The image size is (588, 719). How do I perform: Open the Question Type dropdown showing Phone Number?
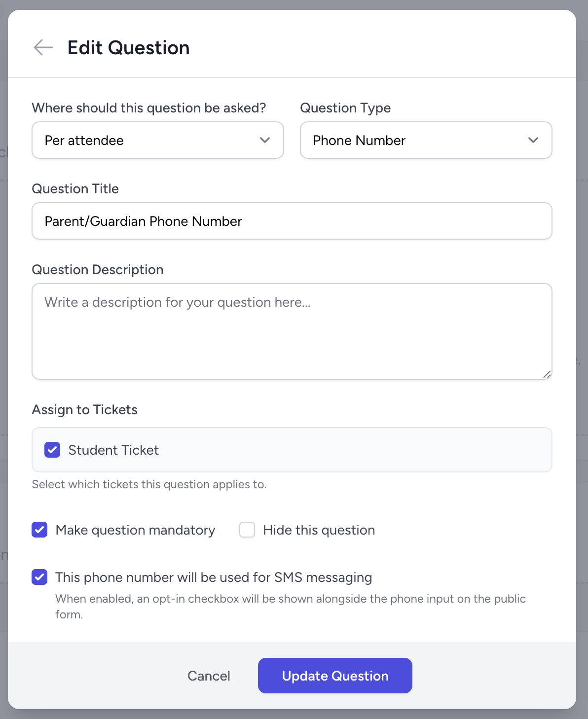click(426, 140)
